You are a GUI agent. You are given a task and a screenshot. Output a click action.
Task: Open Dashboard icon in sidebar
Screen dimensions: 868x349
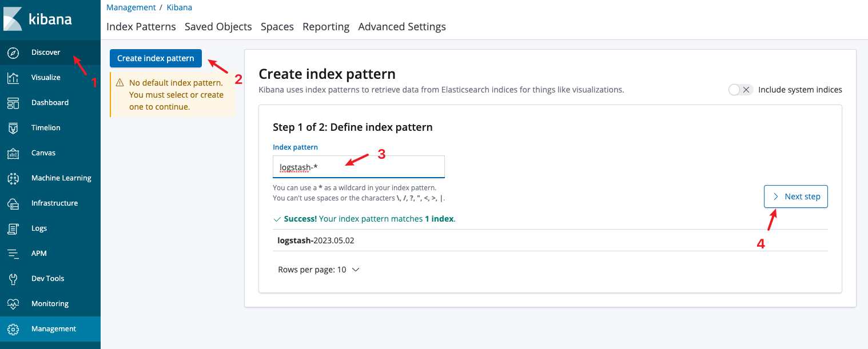(13, 103)
